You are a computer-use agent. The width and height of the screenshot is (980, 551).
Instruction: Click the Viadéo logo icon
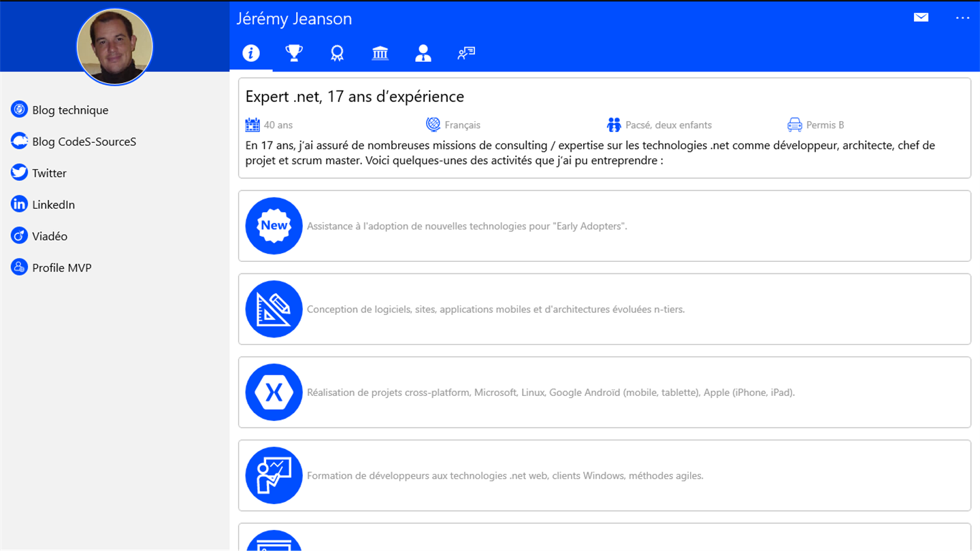point(19,235)
